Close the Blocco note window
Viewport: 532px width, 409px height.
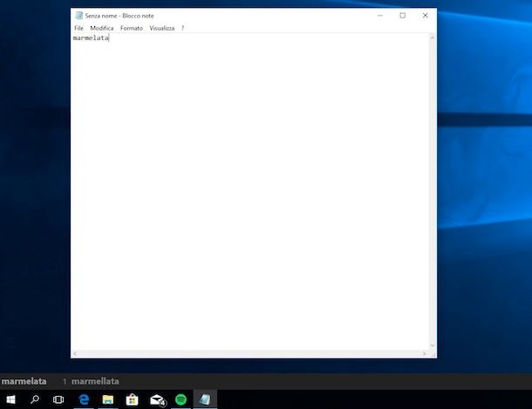(425, 16)
